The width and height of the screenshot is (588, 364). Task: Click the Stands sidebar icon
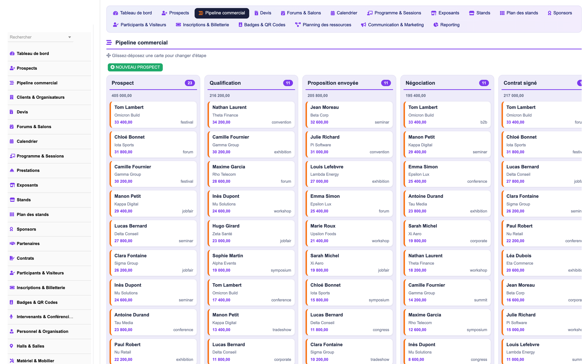click(x=12, y=200)
